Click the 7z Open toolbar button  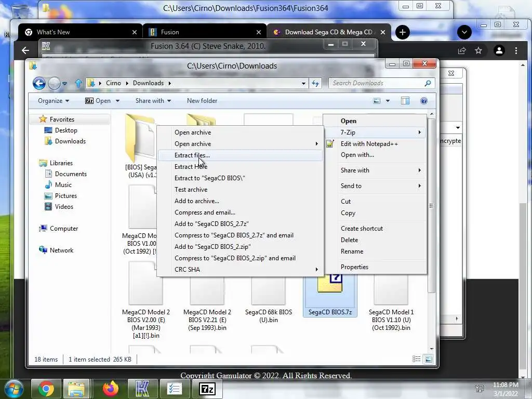[x=98, y=101]
